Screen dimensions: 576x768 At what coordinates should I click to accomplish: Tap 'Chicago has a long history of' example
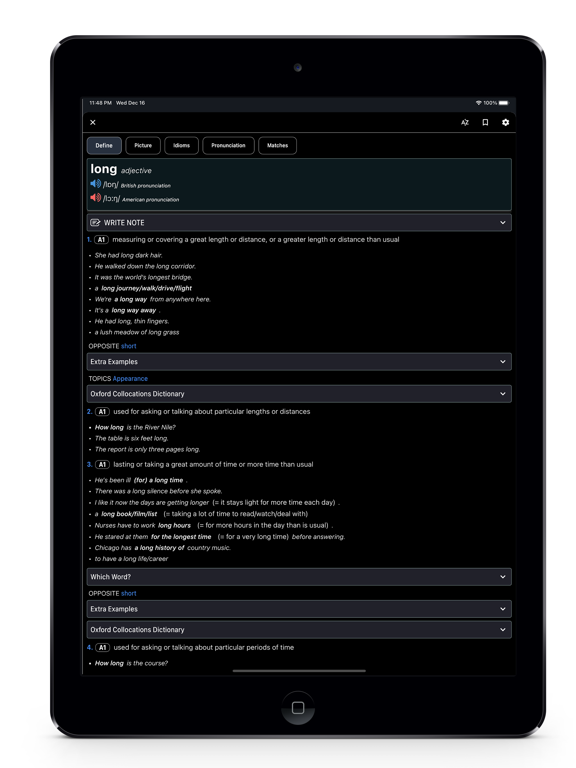pos(163,548)
